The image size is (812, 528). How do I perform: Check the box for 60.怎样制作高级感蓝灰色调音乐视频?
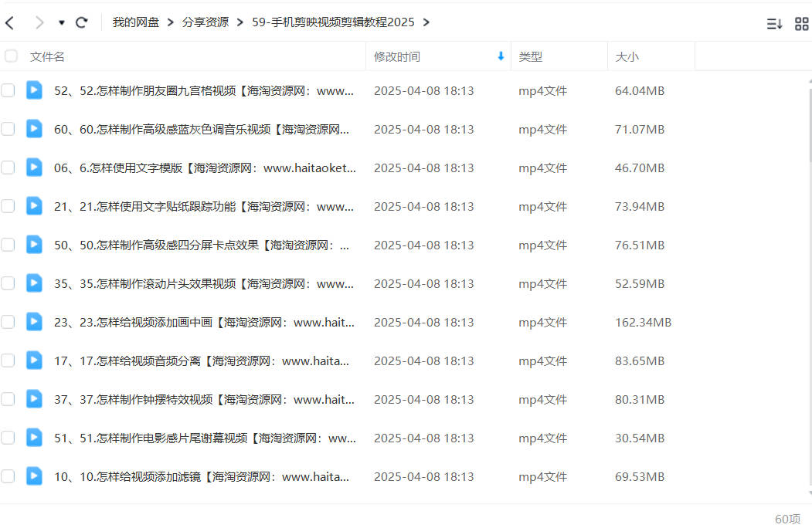pos(8,129)
